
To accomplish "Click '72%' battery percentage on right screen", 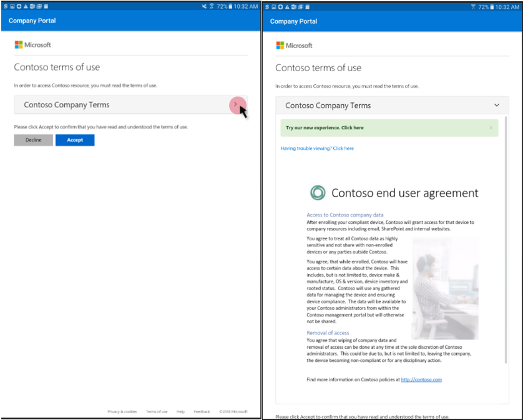I will point(483,7).
